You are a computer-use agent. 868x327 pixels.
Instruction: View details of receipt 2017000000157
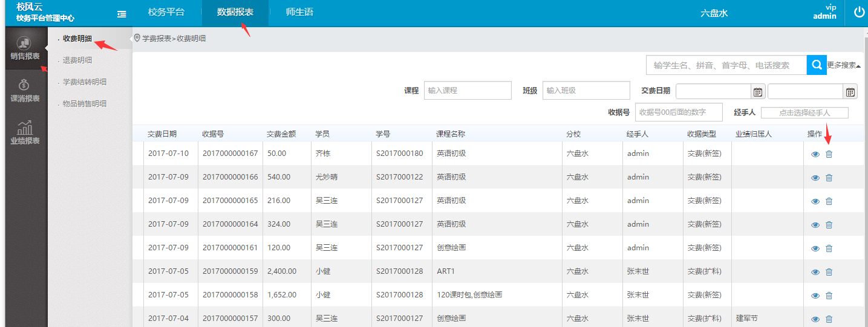tap(815, 319)
